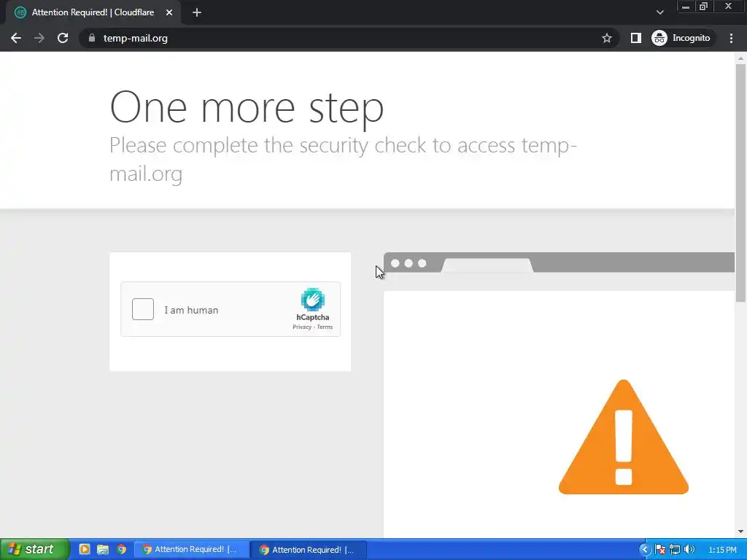View site info via the lock icon
This screenshot has height=560, width=747.
click(x=92, y=38)
